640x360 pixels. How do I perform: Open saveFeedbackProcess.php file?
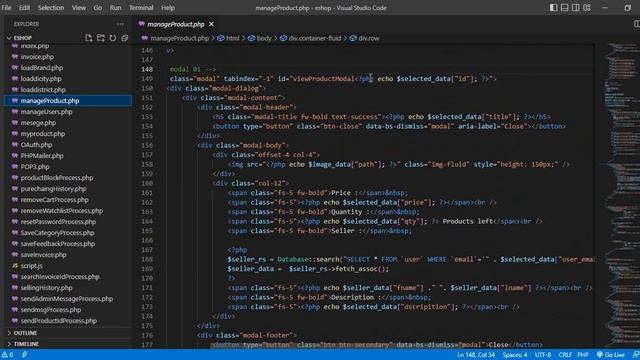click(58, 244)
